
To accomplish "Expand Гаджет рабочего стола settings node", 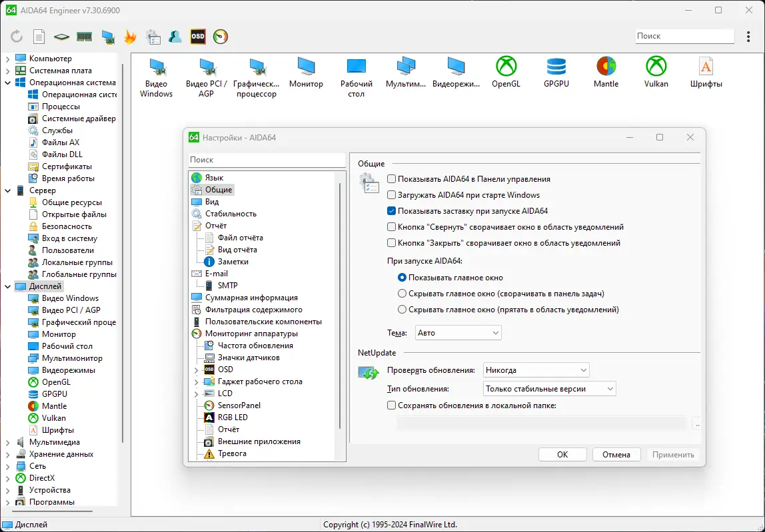I will pos(196,382).
